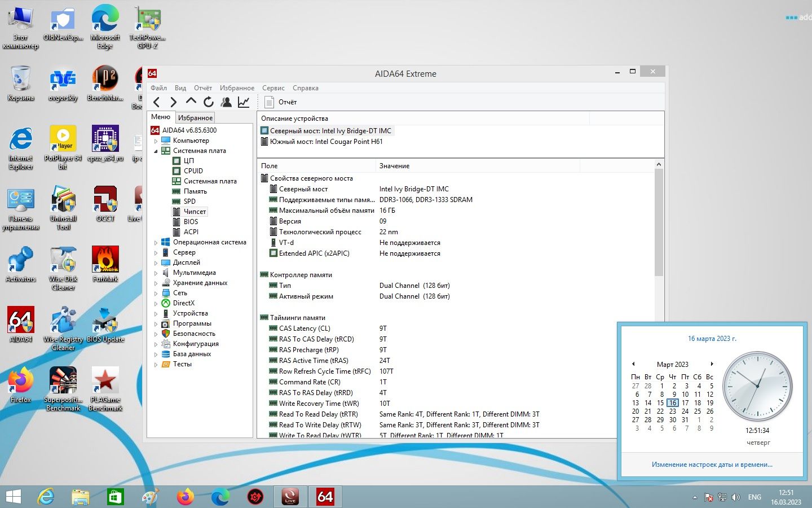The width and height of the screenshot is (812, 508).
Task: Go back with AIDA64 toolbar back arrow
Action: tap(157, 102)
